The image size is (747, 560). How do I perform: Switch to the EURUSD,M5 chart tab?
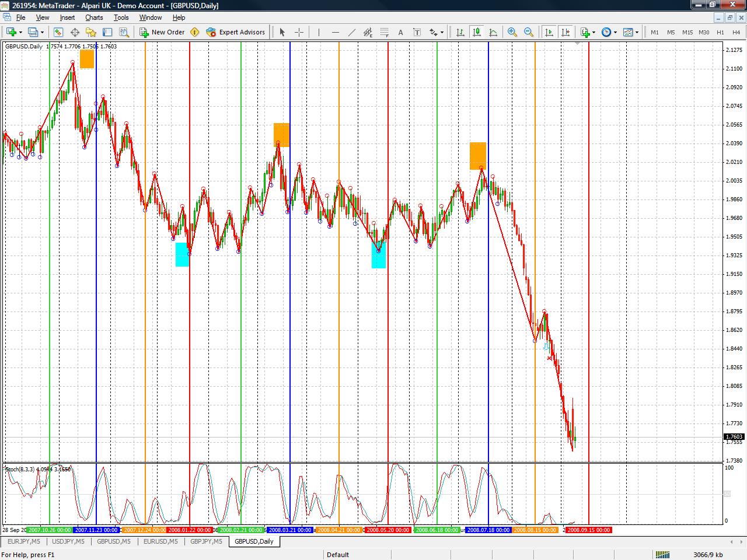[x=160, y=541]
